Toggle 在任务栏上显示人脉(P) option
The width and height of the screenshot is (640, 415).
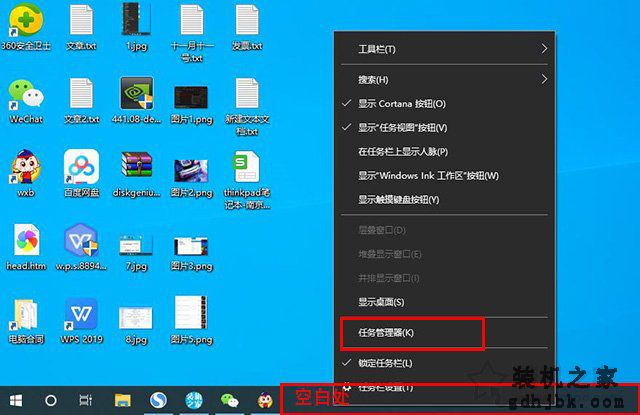(444, 152)
